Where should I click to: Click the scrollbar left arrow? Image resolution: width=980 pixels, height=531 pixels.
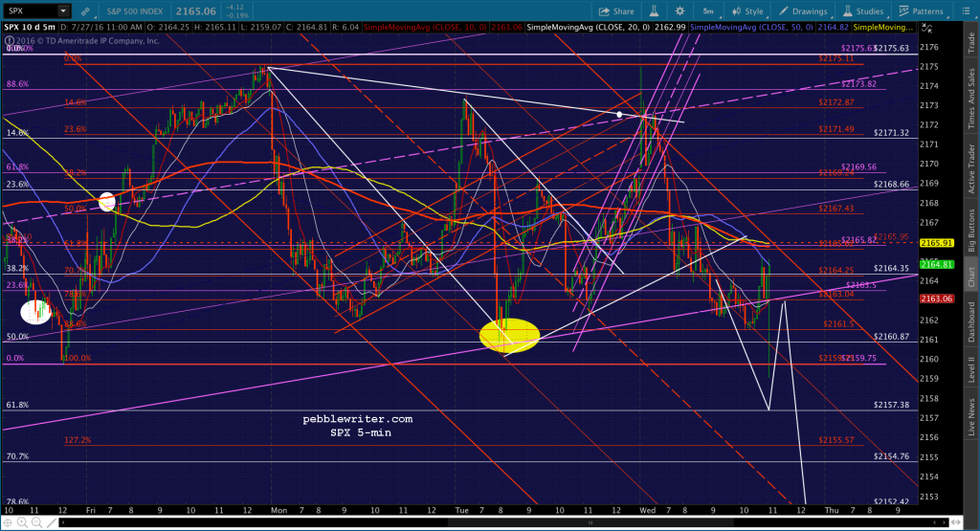coord(63,522)
